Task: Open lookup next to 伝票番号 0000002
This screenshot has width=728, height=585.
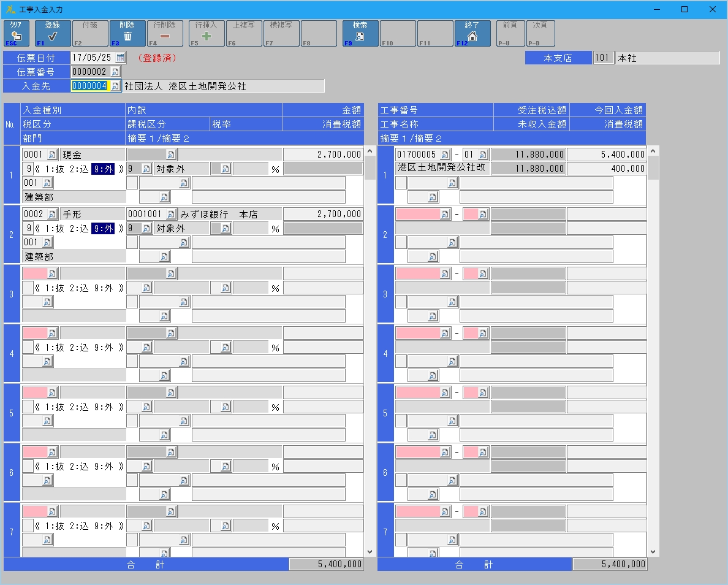Action: coord(116,72)
